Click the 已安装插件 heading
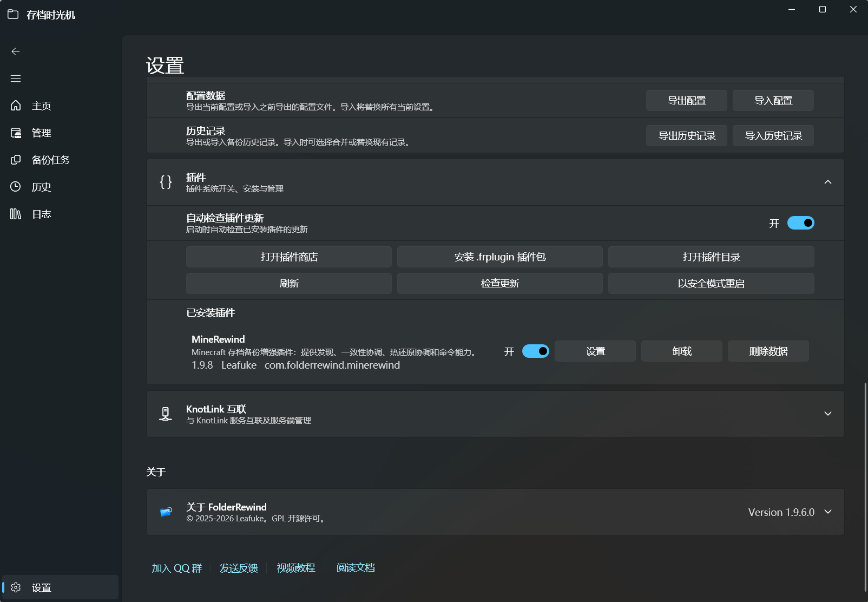The width and height of the screenshot is (868, 602). pos(211,313)
